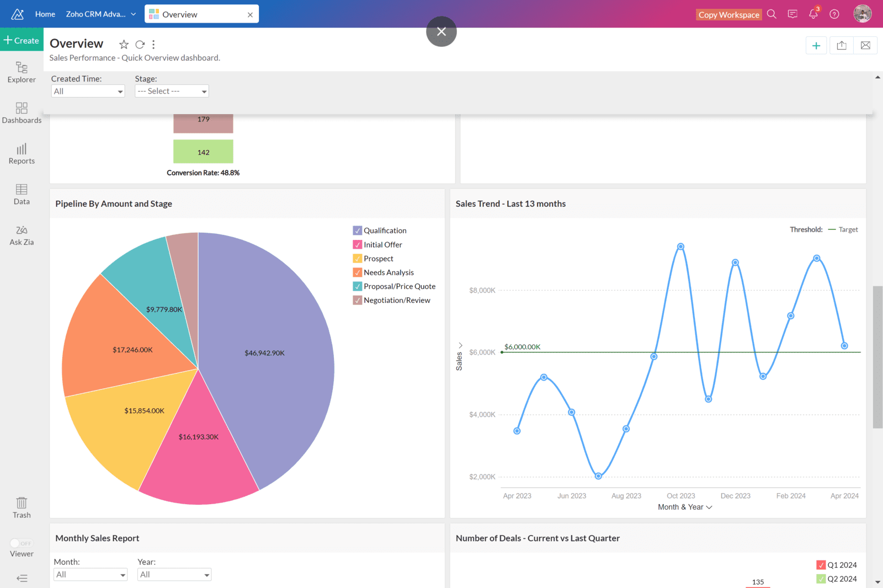
Task: Click the Create button
Action: [x=22, y=40]
